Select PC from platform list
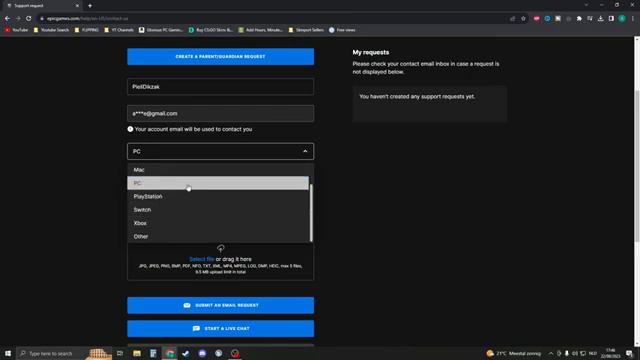640x360 pixels. (x=218, y=183)
